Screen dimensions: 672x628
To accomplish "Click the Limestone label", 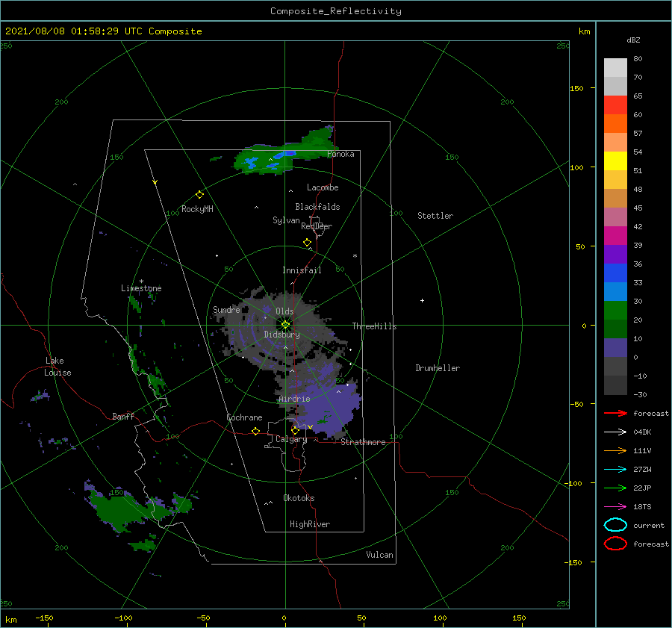I will 141,288.
